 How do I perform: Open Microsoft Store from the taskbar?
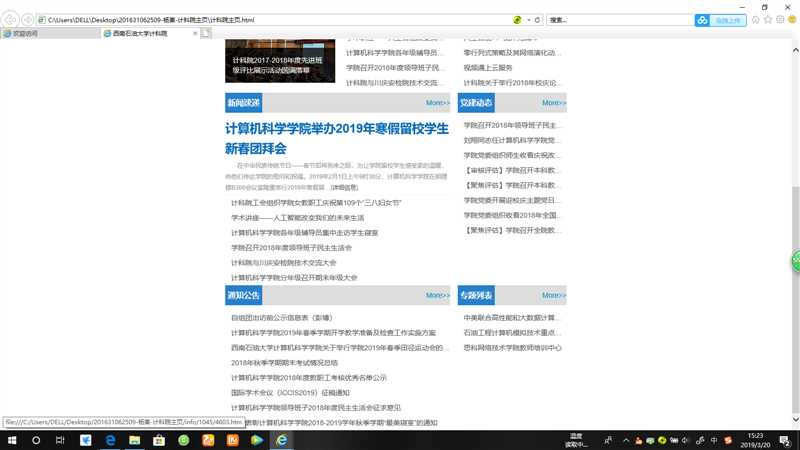click(x=159, y=440)
